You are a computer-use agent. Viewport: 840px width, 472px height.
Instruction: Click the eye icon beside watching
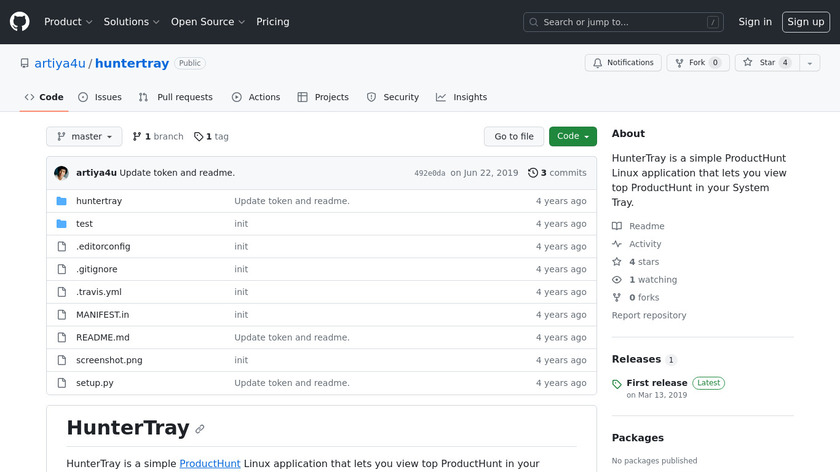pos(617,280)
